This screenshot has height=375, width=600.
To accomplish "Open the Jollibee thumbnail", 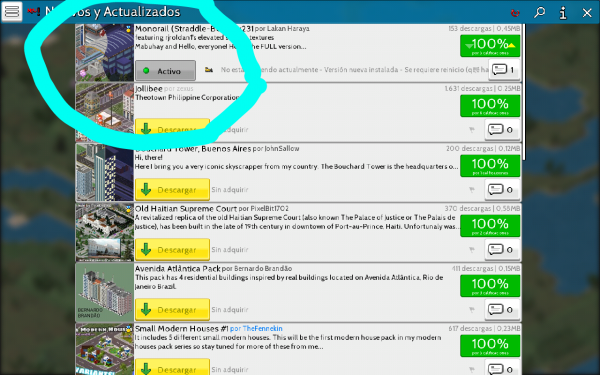I will [x=104, y=112].
